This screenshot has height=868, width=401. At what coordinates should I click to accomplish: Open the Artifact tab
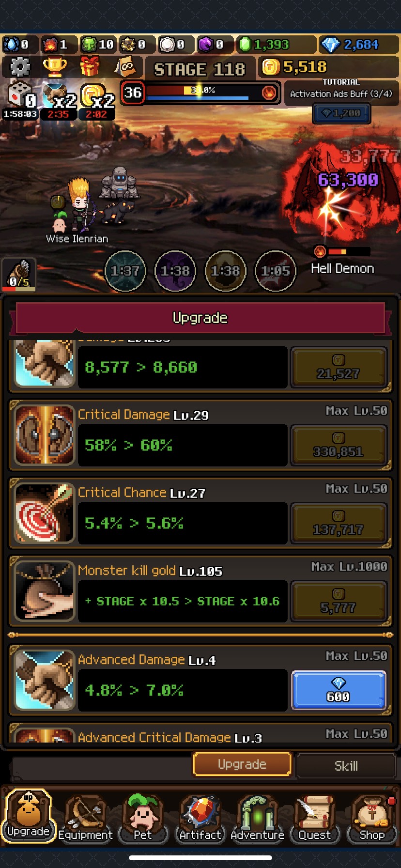click(x=200, y=817)
